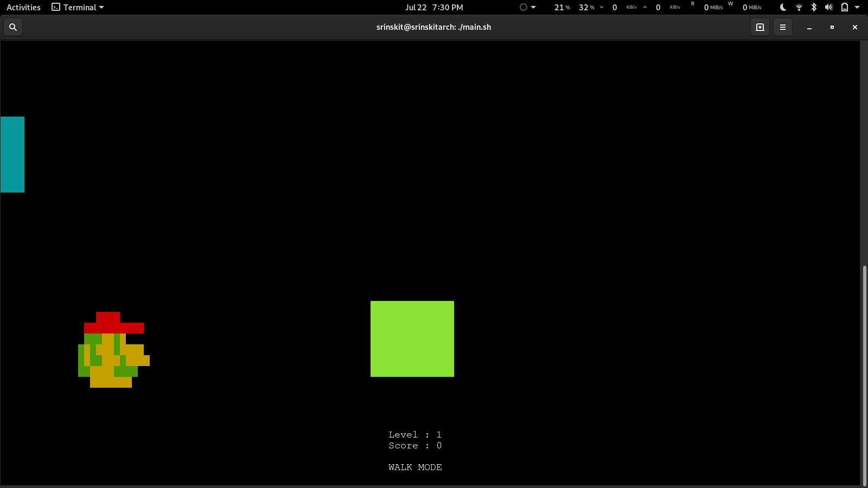This screenshot has width=868, height=488.
Task: Open a new terminal tab
Action: point(760,27)
